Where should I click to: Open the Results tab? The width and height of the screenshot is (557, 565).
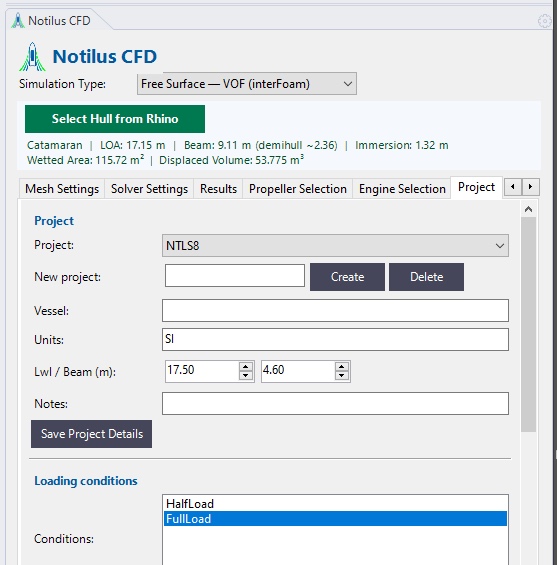218,188
